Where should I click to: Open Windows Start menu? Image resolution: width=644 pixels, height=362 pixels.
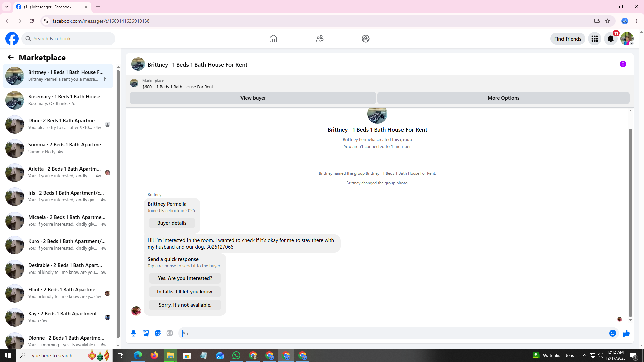pyautogui.click(x=8, y=355)
